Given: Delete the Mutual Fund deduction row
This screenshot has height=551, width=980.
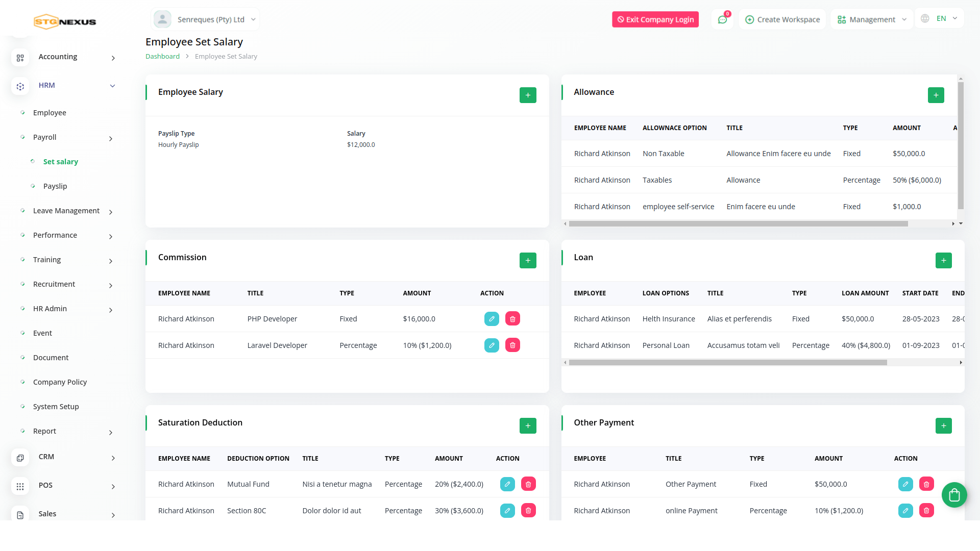Looking at the screenshot, I should pos(528,484).
